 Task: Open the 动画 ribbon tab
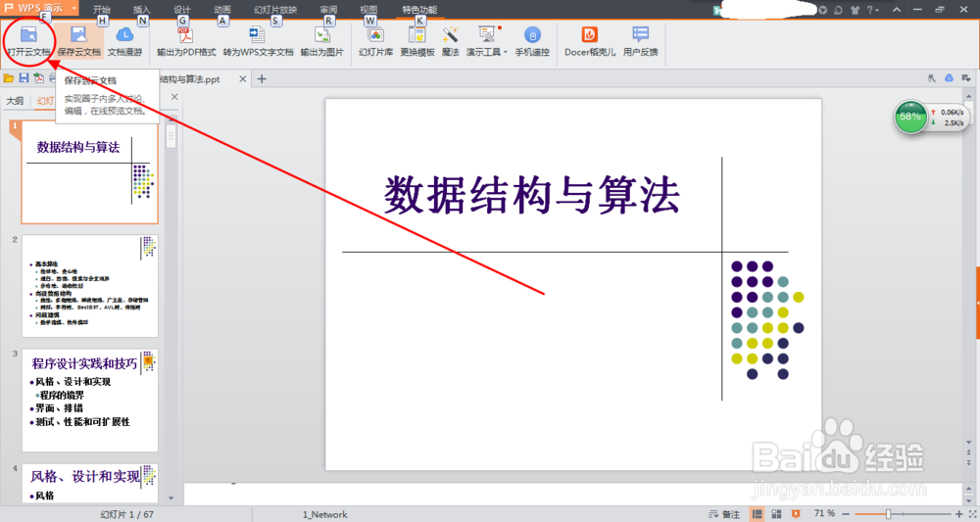click(x=221, y=10)
